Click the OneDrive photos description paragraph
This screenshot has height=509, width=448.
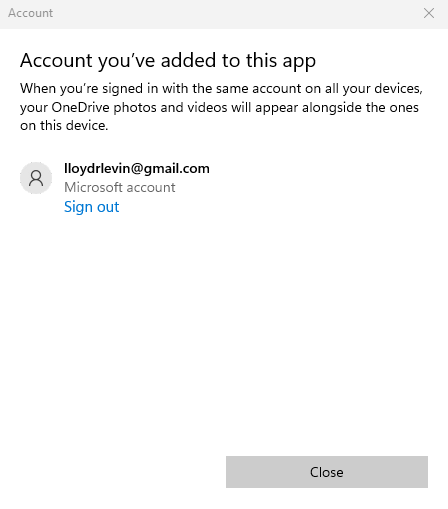pos(221,107)
